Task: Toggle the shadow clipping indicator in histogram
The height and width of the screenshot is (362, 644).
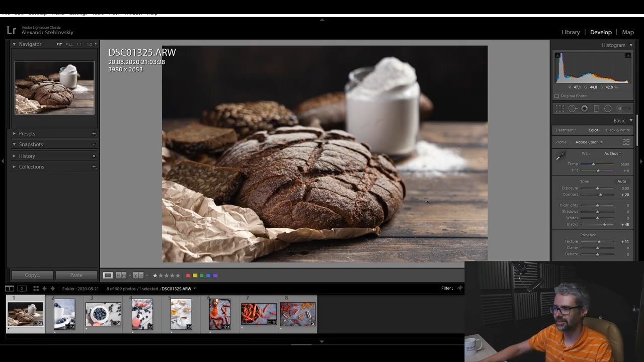Action: pos(557,55)
